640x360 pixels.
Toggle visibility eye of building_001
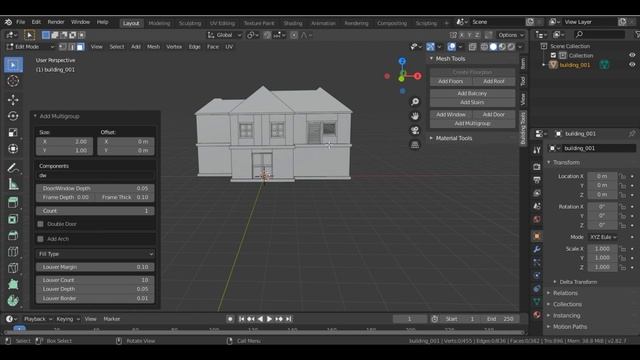(x=632, y=64)
